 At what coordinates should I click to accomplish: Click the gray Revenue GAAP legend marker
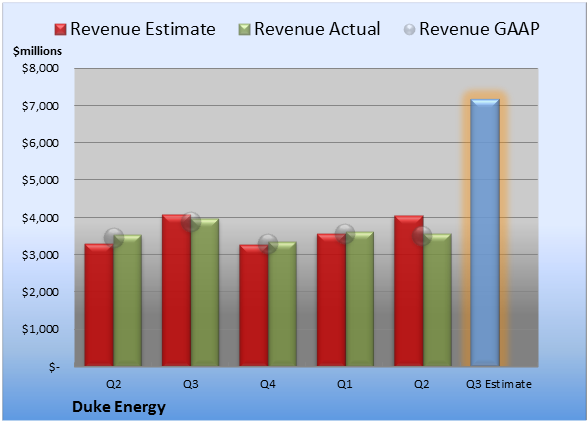point(409,30)
